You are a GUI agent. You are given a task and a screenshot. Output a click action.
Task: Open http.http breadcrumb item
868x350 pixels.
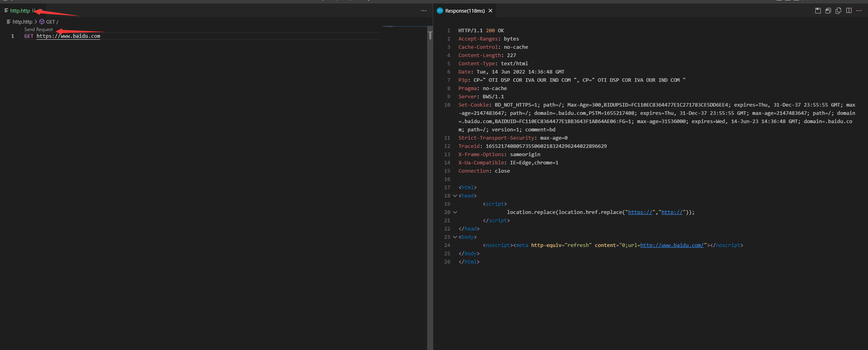pos(22,22)
